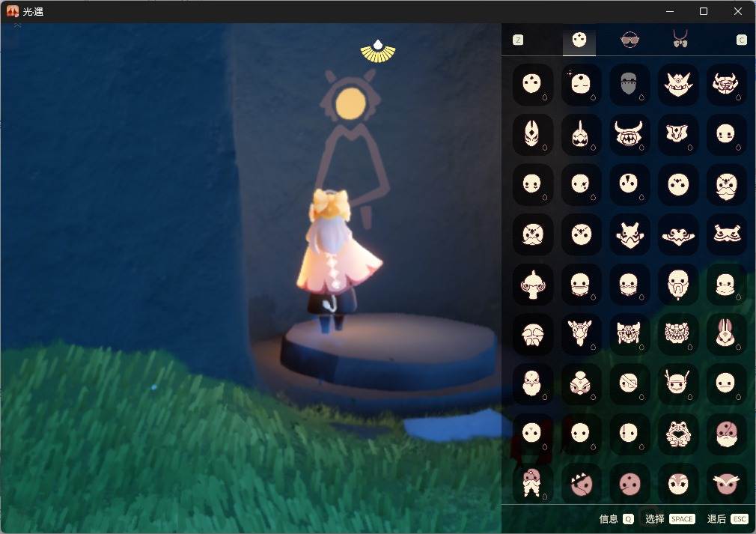Click the Q key for 信息 (info)
Viewport: 756px width, 534px height.
628,519
